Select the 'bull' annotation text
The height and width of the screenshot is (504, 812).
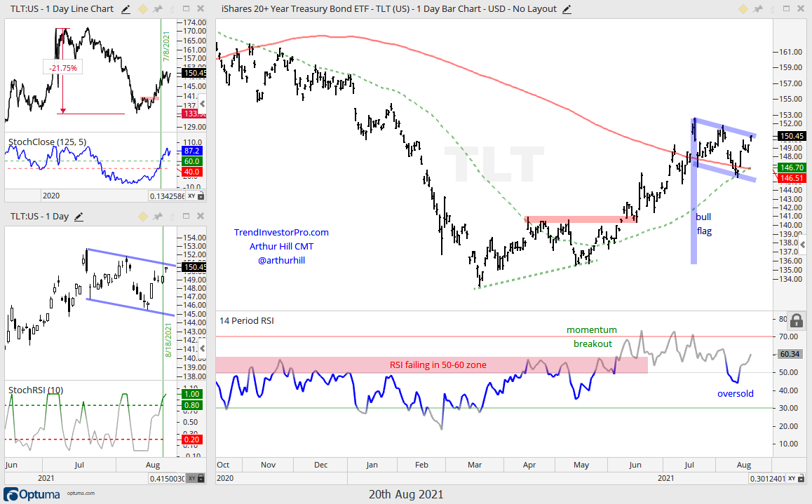tap(703, 217)
